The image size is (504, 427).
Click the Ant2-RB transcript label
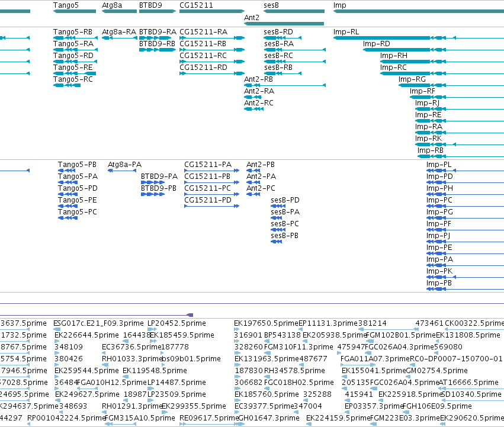coord(258,79)
